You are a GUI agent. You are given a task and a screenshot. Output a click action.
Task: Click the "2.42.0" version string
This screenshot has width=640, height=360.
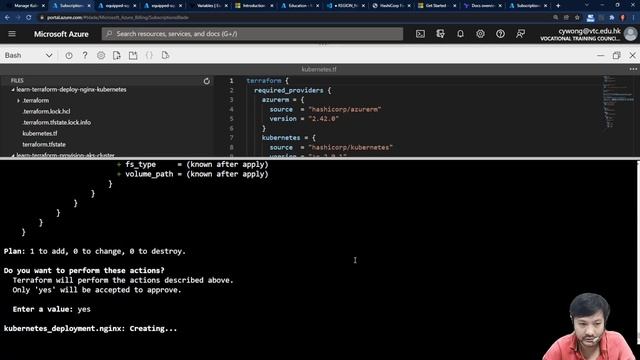pyautogui.click(x=324, y=119)
